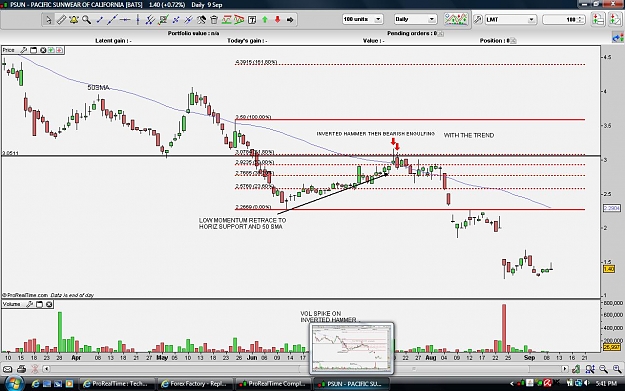Open Pending orders detail icon
This screenshot has width=625, height=391.
(x=440, y=33)
